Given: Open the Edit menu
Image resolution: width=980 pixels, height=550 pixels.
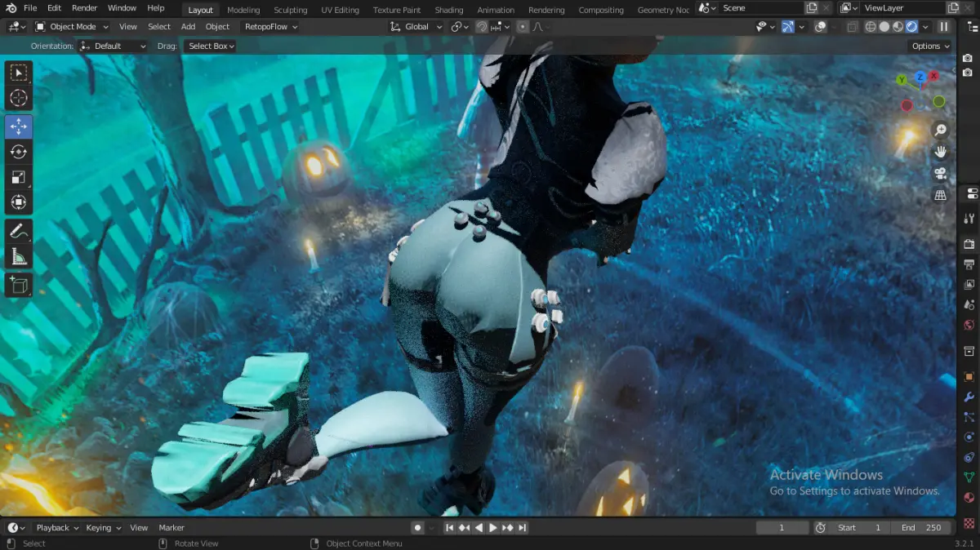Looking at the screenshot, I should pos(54,8).
